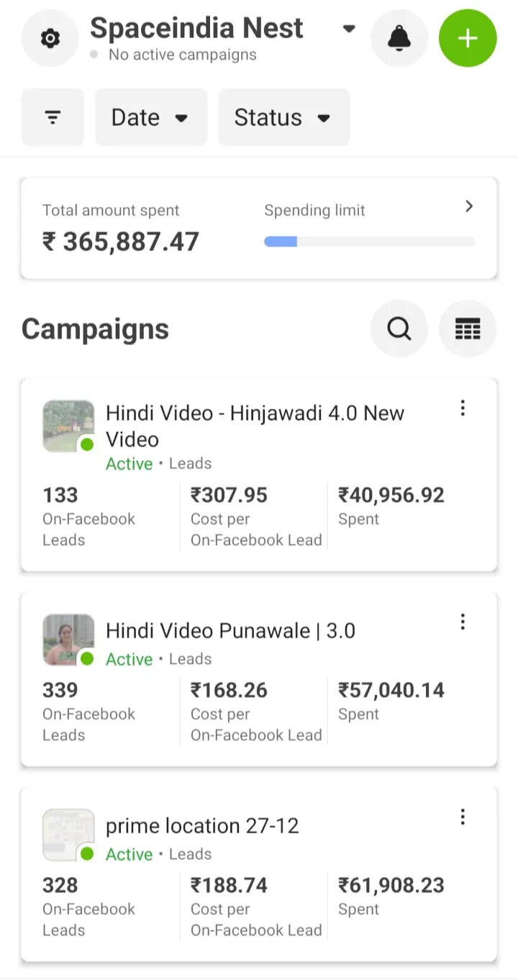Open more options for prime location campaign

pyautogui.click(x=463, y=817)
